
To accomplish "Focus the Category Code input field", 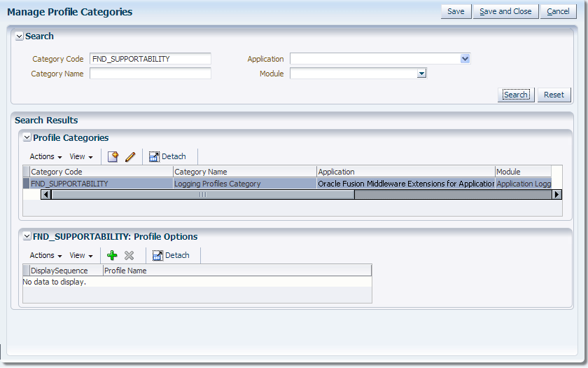I will pos(150,59).
